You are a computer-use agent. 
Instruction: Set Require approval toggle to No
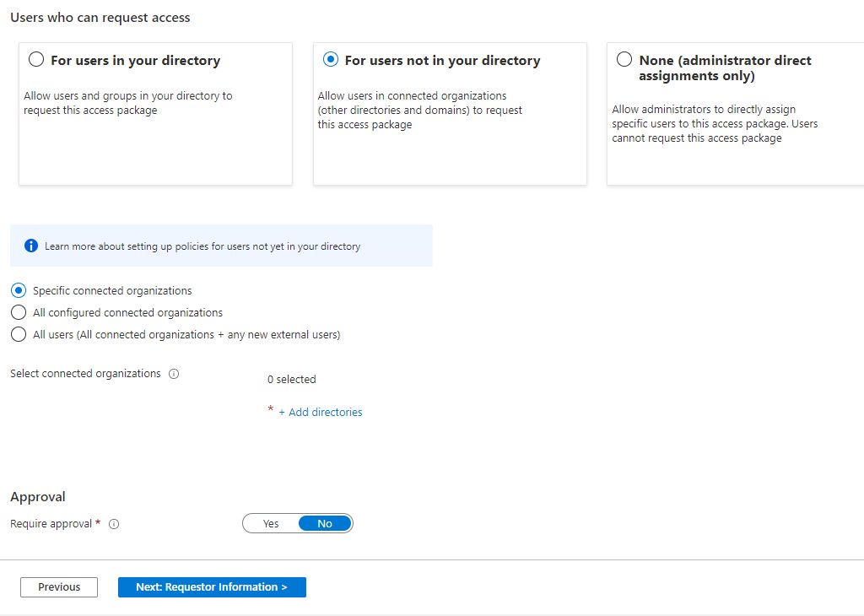point(325,524)
